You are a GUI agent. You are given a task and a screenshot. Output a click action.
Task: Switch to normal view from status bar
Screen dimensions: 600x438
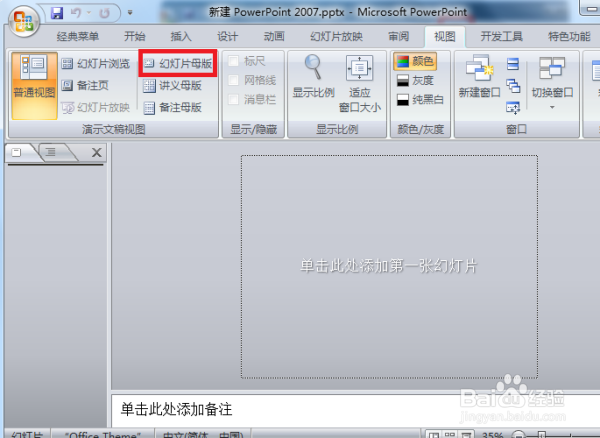(434, 435)
